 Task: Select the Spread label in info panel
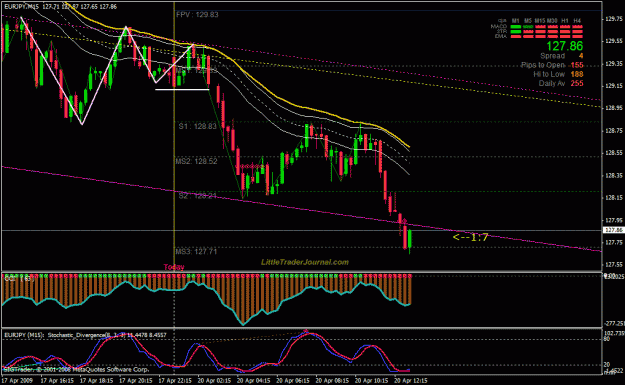click(x=552, y=56)
